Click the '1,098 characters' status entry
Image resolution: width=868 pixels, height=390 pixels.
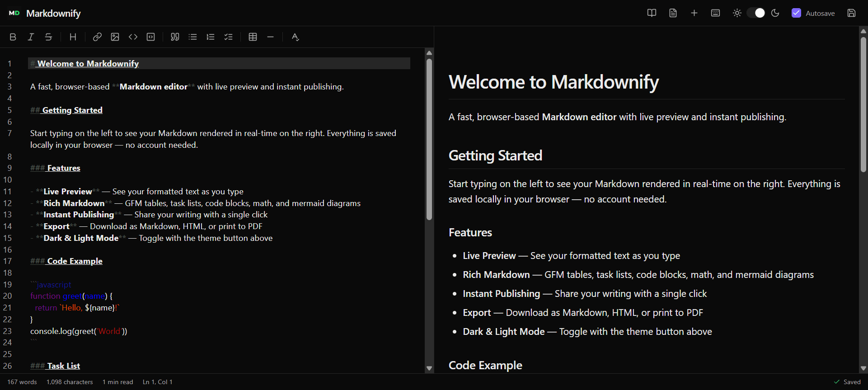(x=70, y=382)
